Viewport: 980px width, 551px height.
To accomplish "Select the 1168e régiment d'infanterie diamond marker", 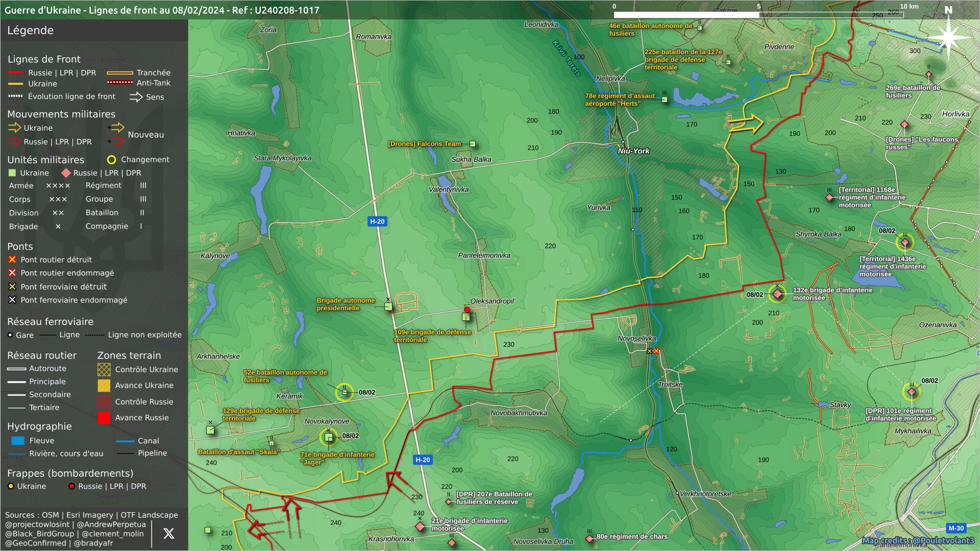I will (x=829, y=197).
